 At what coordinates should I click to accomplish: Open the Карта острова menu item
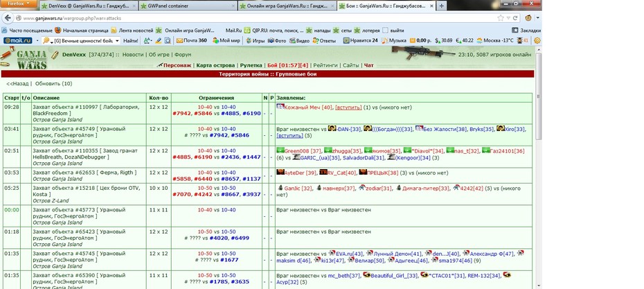point(215,65)
